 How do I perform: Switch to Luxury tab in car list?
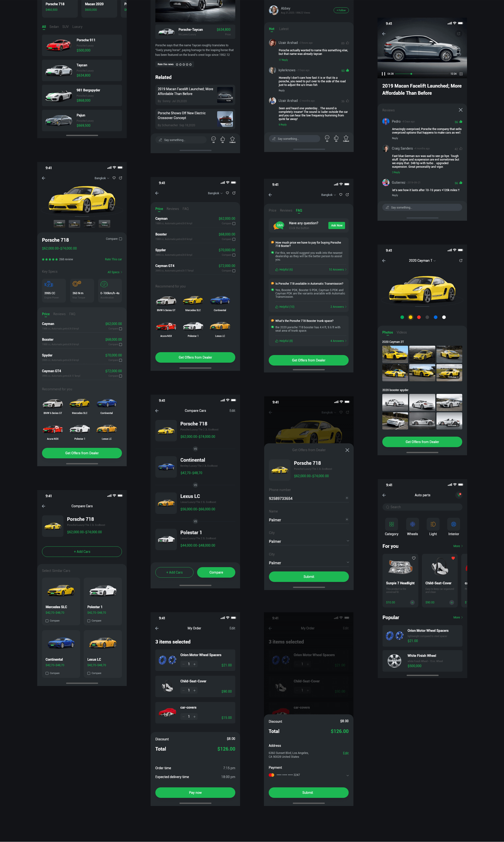[77, 26]
